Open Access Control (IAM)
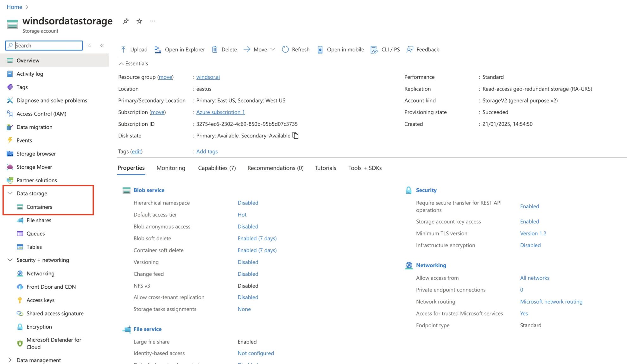The height and width of the screenshot is (364, 627). tap(41, 114)
